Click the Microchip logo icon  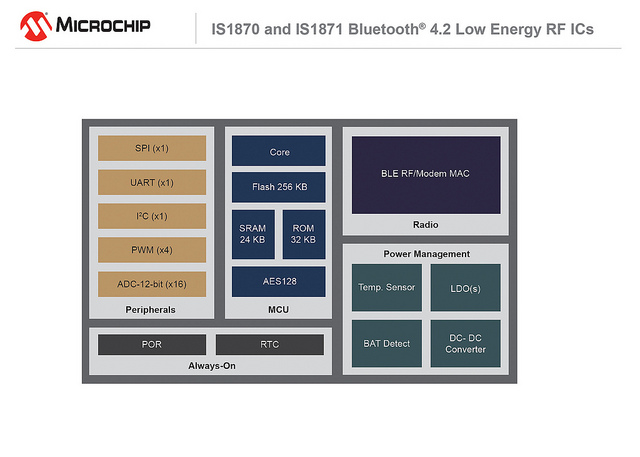(x=39, y=25)
